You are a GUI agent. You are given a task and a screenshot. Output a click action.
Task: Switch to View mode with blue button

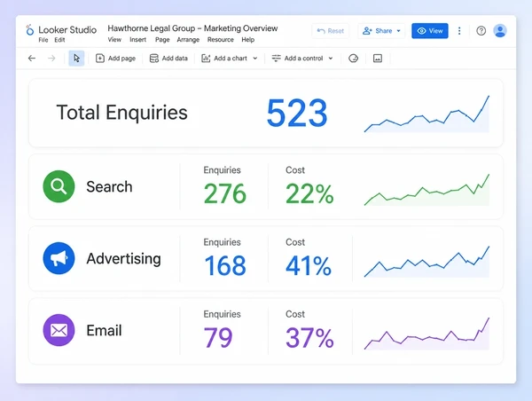[430, 31]
